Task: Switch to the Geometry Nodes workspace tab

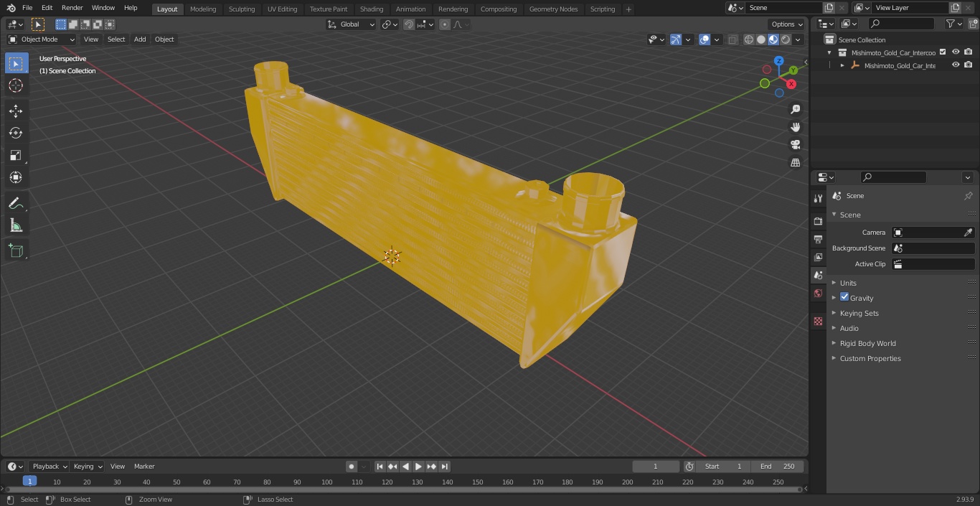Action: coord(553,9)
